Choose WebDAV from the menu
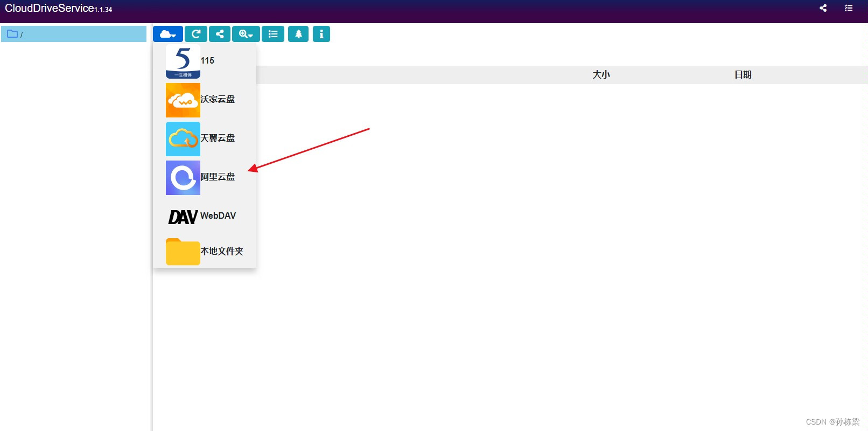 tap(218, 215)
